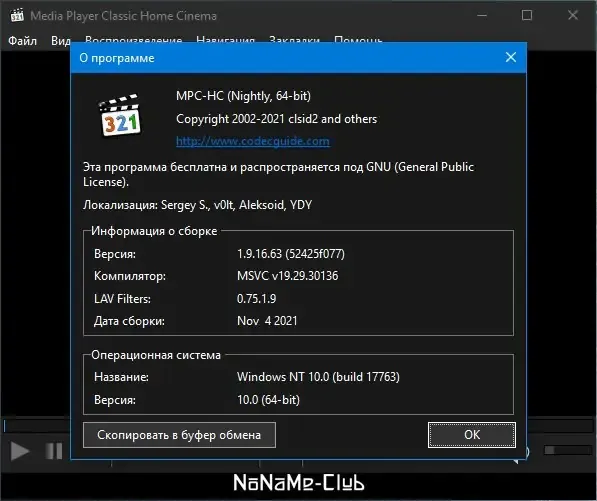Open the Вид menu

click(x=61, y=40)
